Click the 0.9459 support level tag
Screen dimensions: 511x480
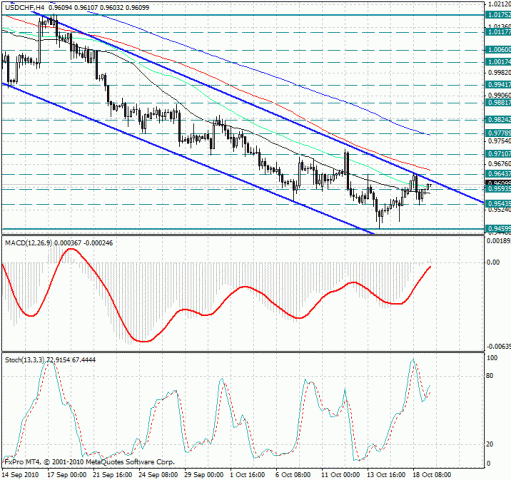[498, 229]
